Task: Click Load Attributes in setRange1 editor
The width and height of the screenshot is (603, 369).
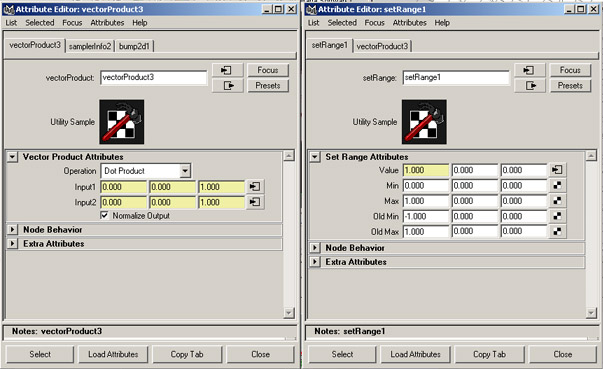Action: (415, 354)
